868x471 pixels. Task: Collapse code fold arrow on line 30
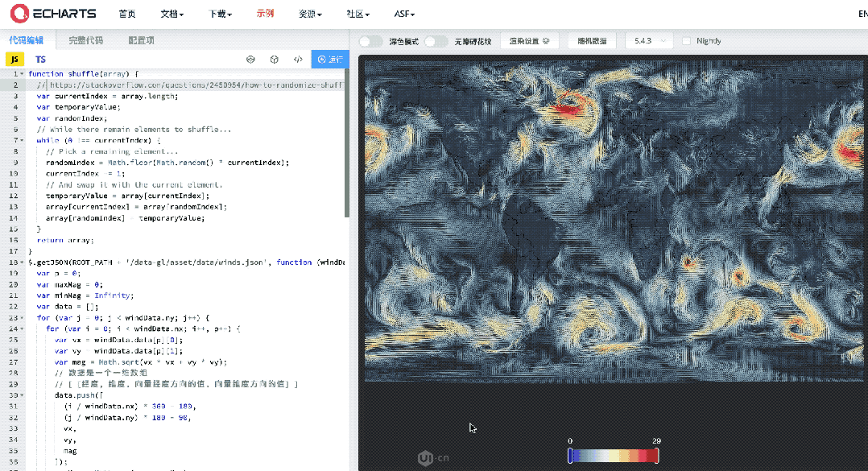tap(23, 395)
